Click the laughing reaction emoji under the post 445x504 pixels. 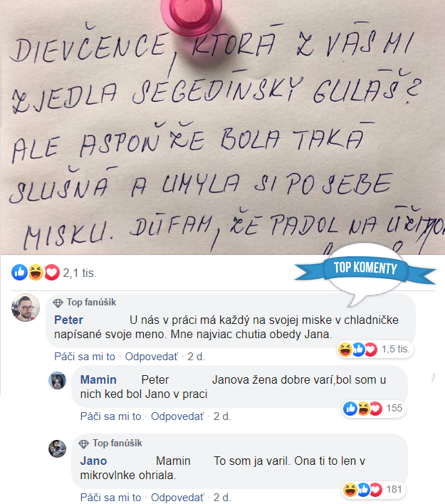[x=36, y=273]
